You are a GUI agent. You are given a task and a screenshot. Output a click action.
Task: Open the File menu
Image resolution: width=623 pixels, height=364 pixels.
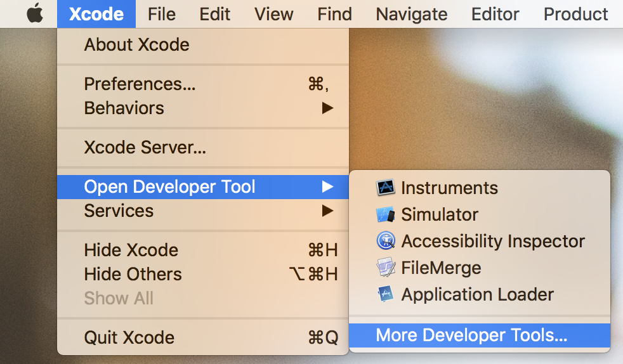[x=161, y=14]
